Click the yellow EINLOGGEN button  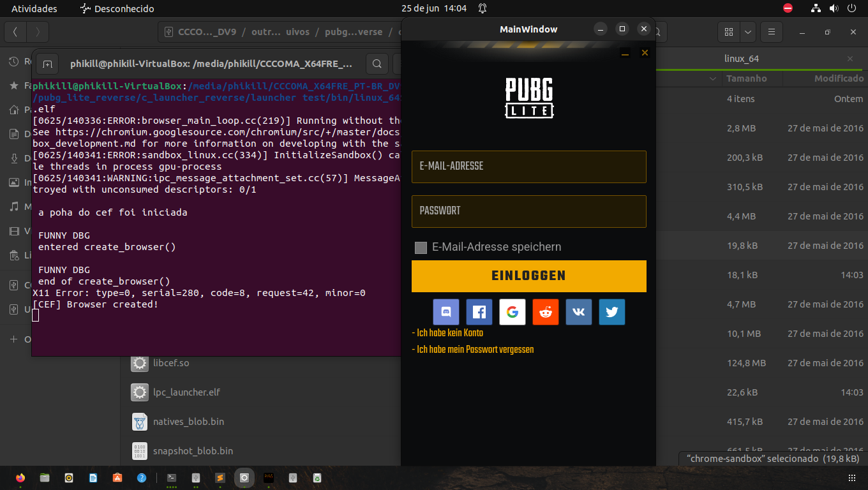[529, 276]
